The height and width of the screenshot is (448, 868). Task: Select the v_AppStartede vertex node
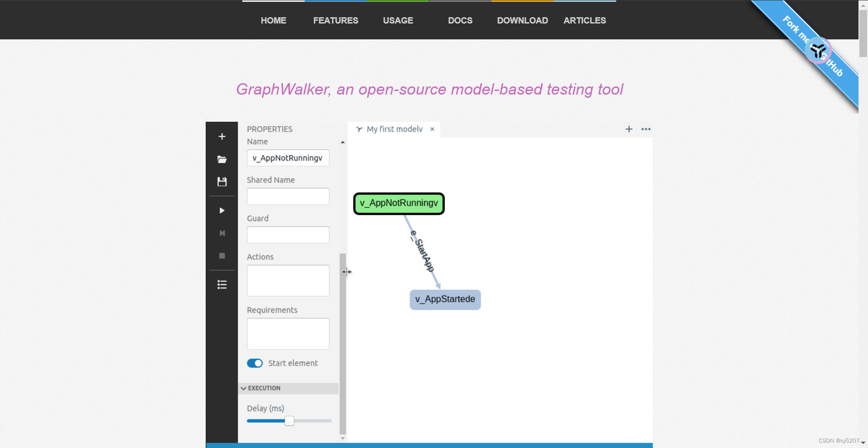pos(445,300)
